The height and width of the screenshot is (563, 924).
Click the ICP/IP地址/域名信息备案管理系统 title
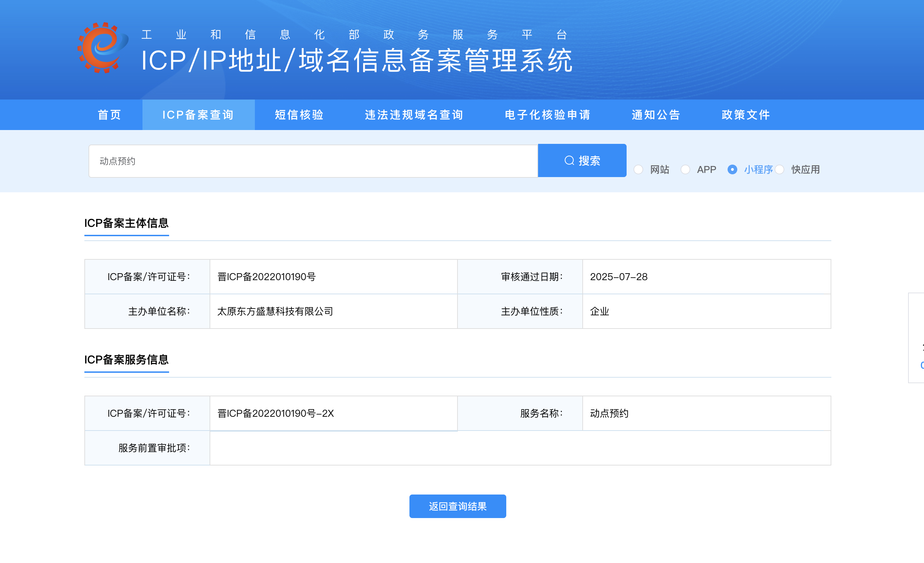pos(357,61)
